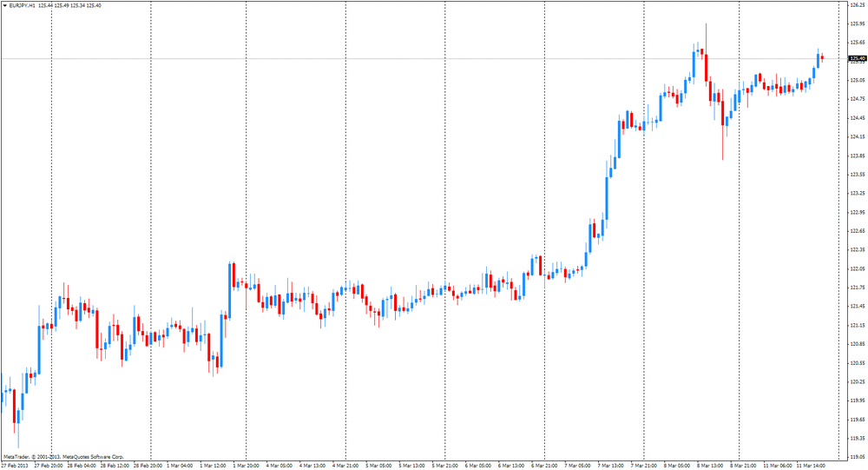Viewport: 868px width, 470px height.
Task: Click price scale label 119.95
Action: click(858, 400)
